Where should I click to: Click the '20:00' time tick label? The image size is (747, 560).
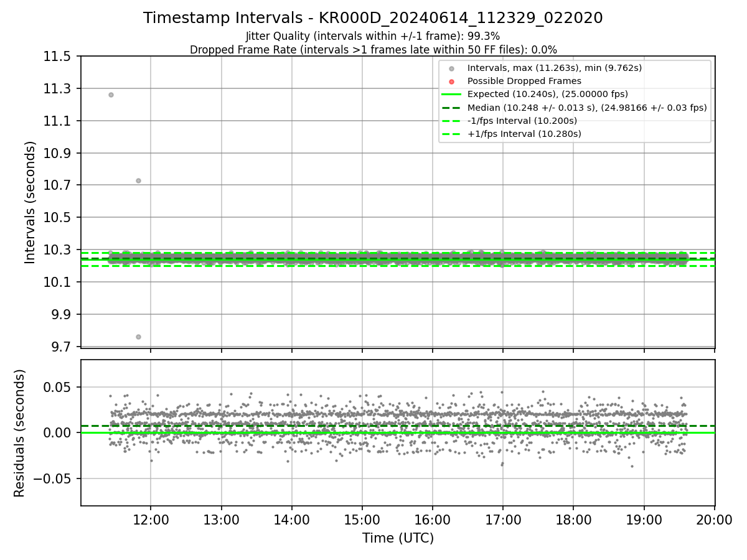click(x=714, y=520)
